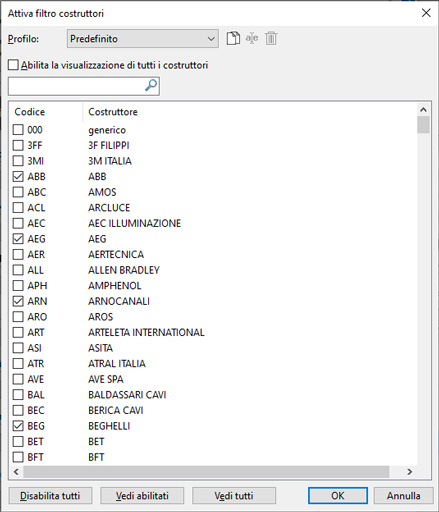The height and width of the screenshot is (512, 439).
Task: Check the ART checkbox
Action: point(18,332)
